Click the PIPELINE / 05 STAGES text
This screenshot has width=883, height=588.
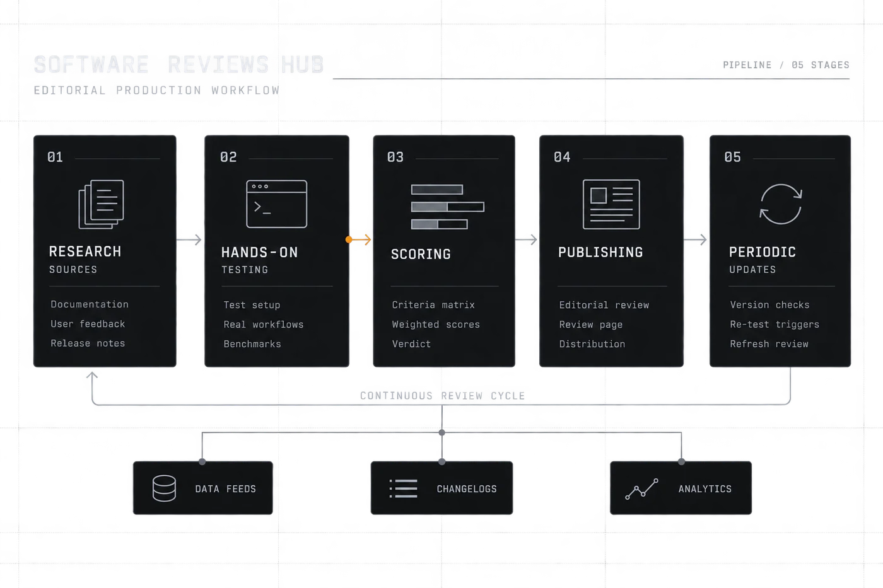tap(786, 65)
